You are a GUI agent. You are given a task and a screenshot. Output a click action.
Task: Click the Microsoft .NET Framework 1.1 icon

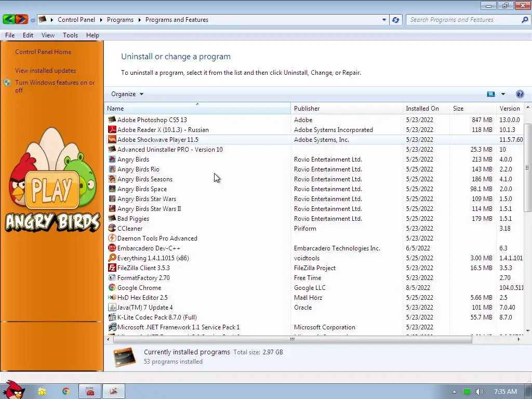(x=112, y=327)
